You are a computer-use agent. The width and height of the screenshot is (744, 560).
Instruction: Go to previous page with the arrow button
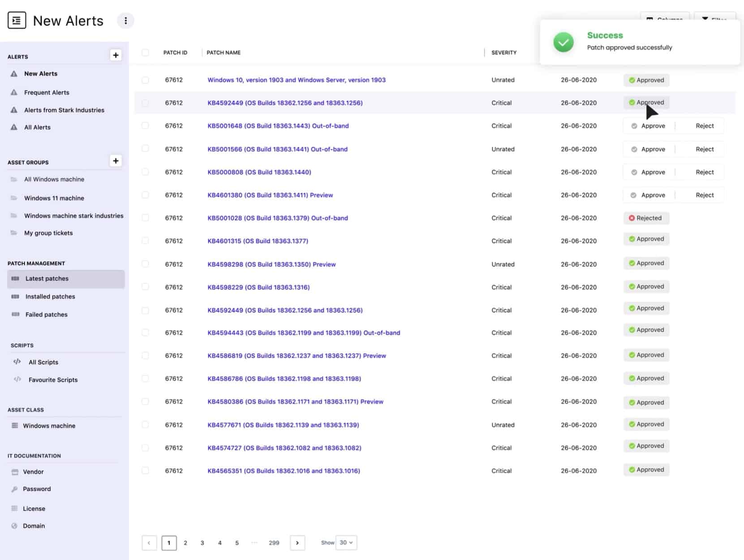[149, 543]
